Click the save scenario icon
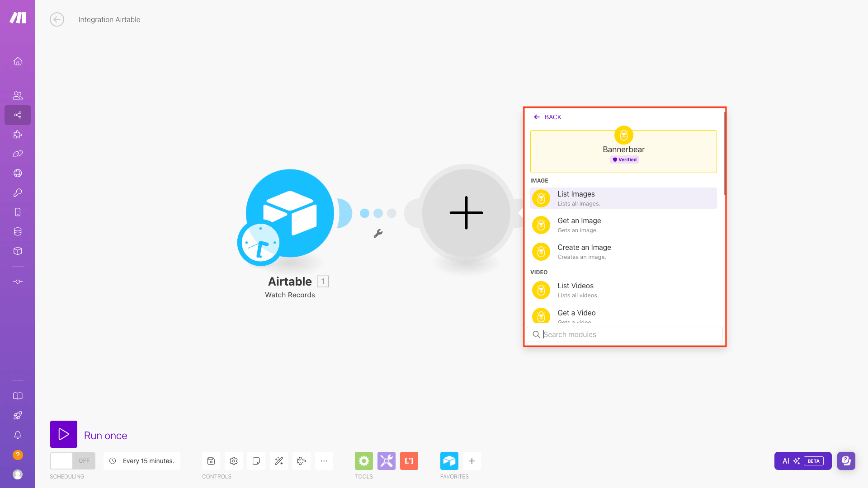 click(x=211, y=461)
